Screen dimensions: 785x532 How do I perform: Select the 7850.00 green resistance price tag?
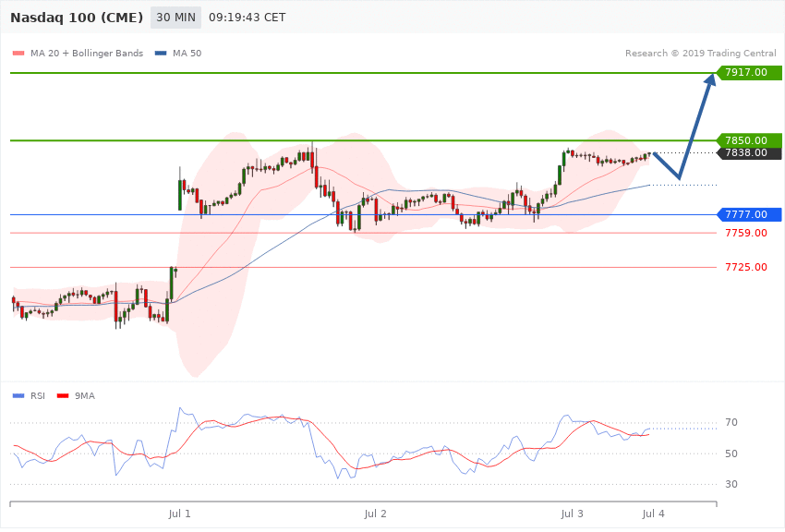(749, 140)
